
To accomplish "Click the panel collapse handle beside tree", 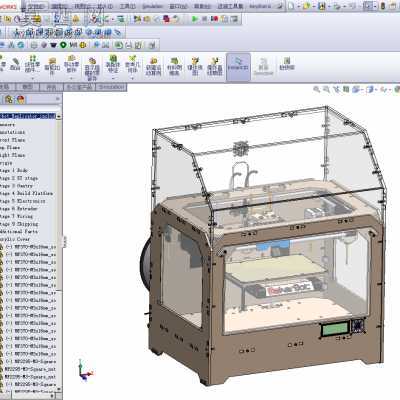I will pyautogui.click(x=65, y=241).
